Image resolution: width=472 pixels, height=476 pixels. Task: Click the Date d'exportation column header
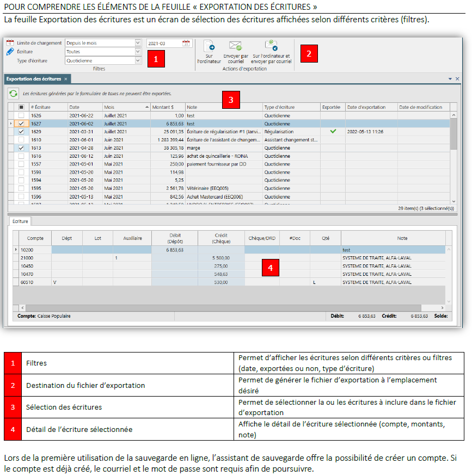point(371,107)
